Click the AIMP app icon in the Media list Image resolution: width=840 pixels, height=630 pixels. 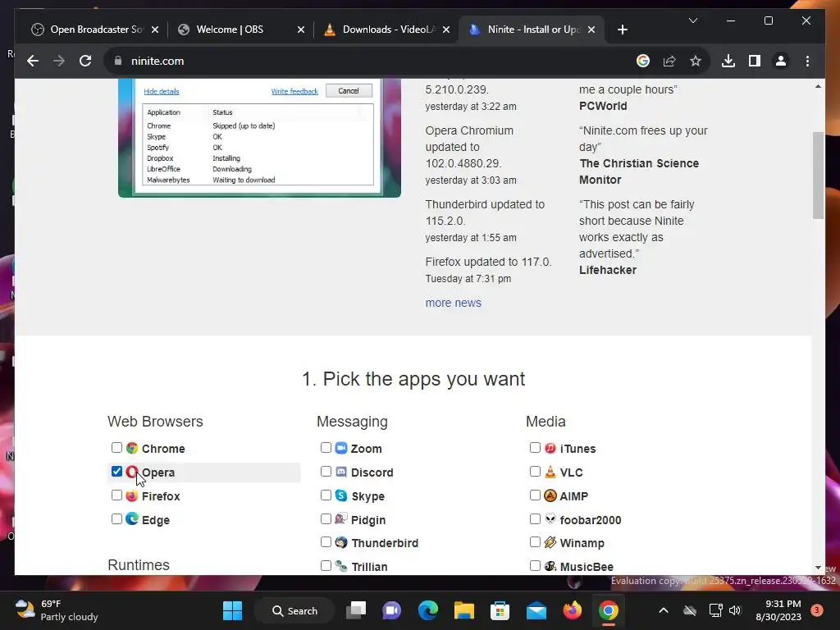pyautogui.click(x=550, y=495)
